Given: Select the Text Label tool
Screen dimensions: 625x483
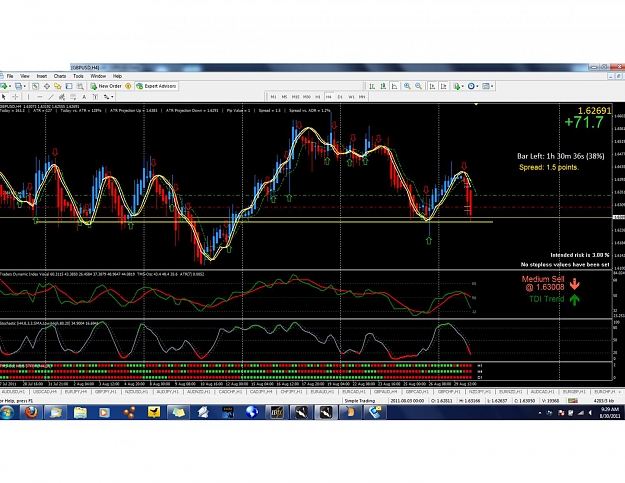Looking at the screenshot, I should click(x=95, y=97).
